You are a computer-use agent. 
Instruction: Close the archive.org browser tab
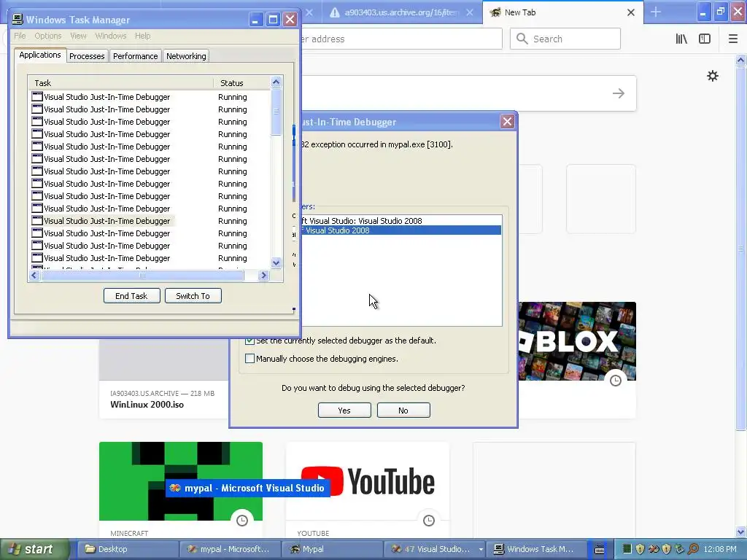pyautogui.click(x=470, y=12)
